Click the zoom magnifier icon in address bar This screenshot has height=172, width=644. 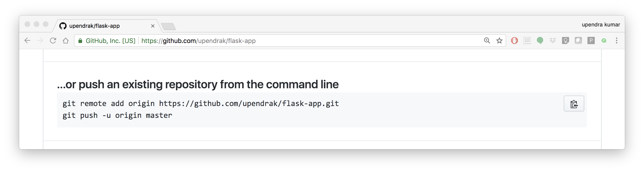[487, 41]
